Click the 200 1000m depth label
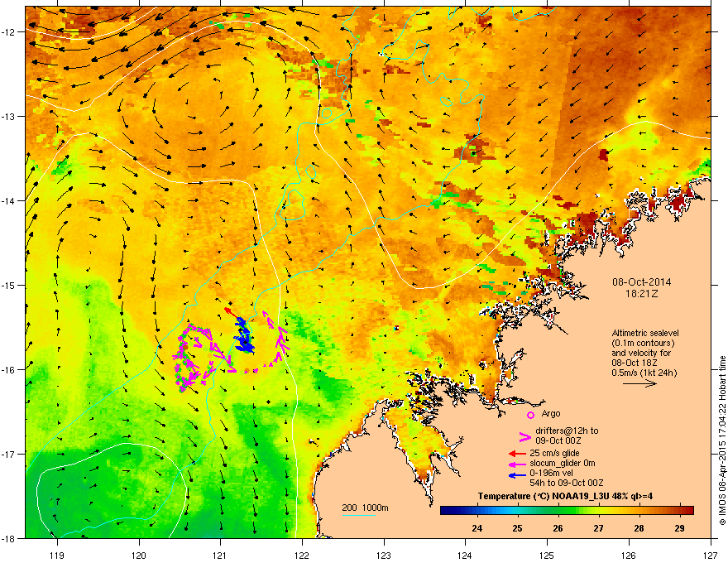Viewport: 728px width, 563px height. (x=365, y=508)
